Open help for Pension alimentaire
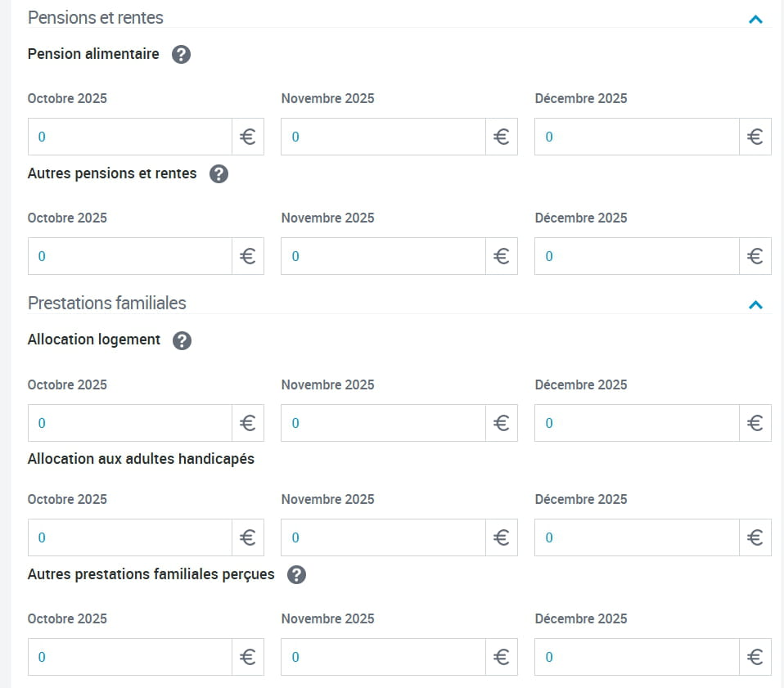The height and width of the screenshot is (688, 784). point(182,55)
